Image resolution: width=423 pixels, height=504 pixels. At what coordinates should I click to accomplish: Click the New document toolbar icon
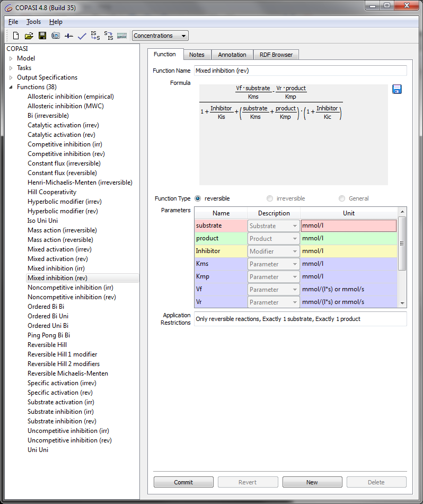tap(16, 36)
